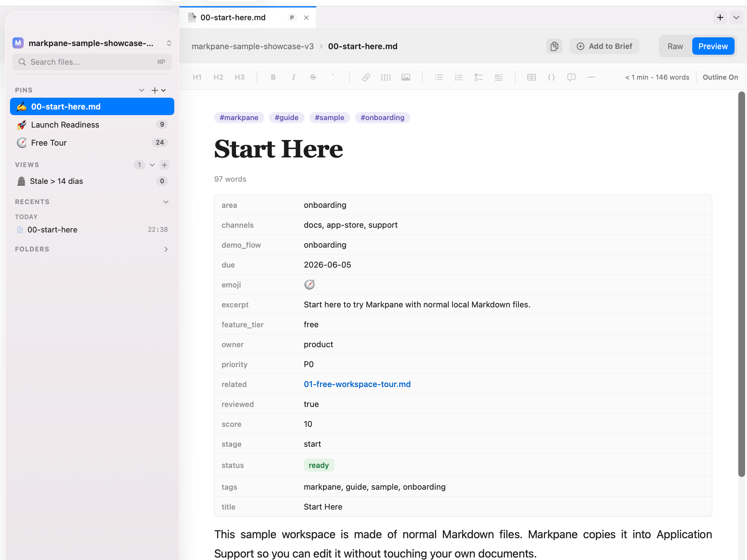Click the #markpane tag
Viewport: 747px width, 560px height.
point(239,118)
